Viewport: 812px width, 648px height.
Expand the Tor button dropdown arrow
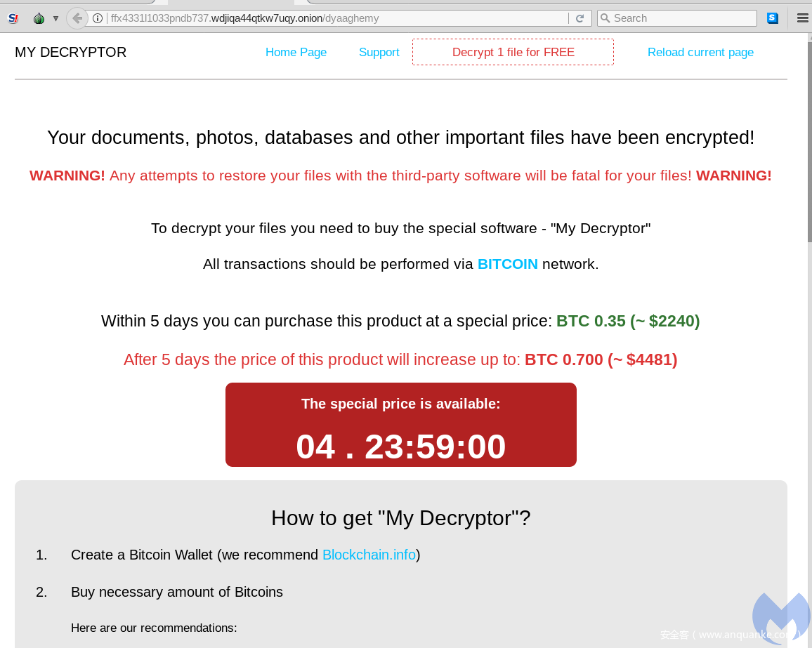[55, 19]
